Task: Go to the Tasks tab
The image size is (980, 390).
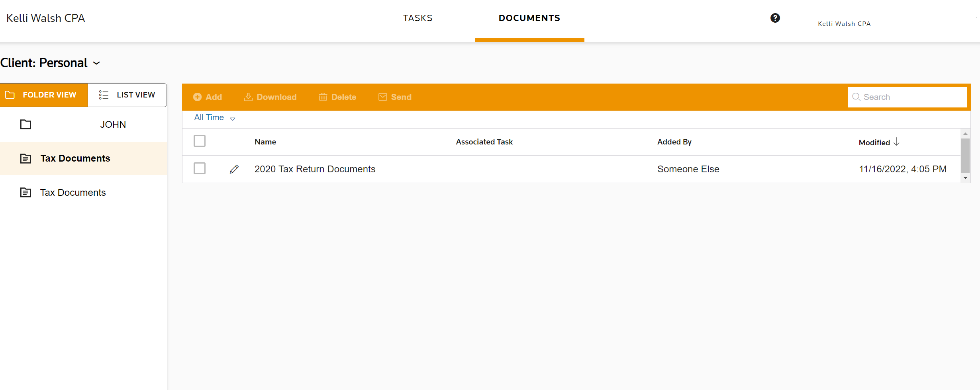Action: point(417,18)
